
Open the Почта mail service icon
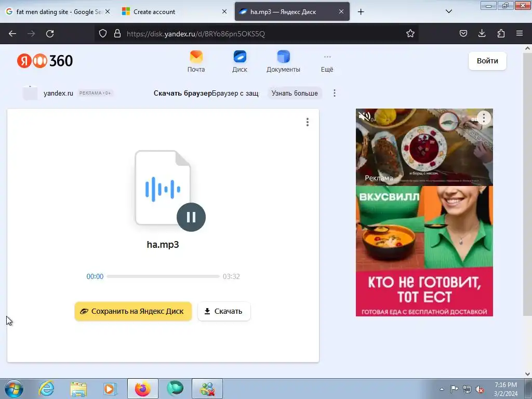click(196, 61)
